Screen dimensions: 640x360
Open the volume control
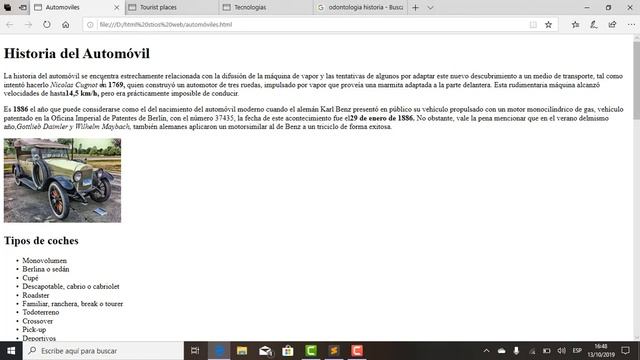pyautogui.click(x=562, y=351)
